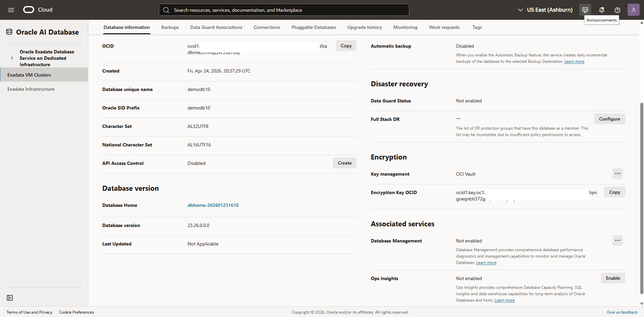This screenshot has width=644, height=317.
Task: Enable Ops Insights
Action: [613, 278]
